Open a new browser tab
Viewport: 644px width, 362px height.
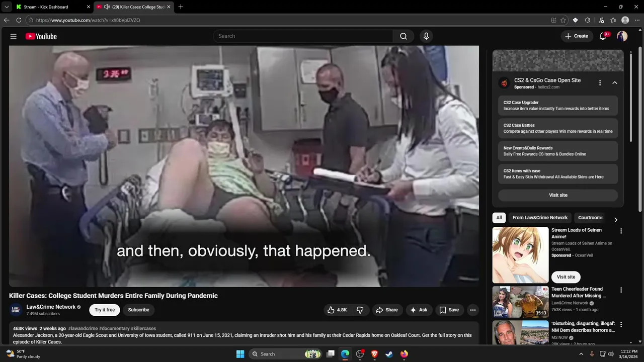[x=181, y=7]
